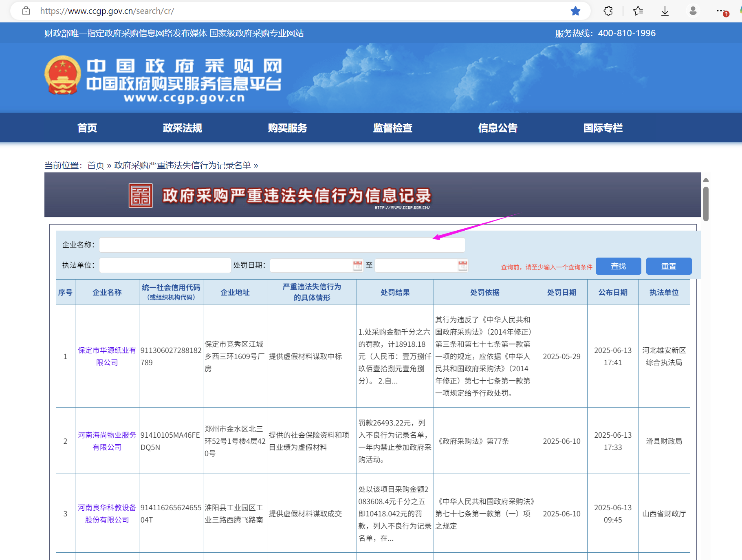
Task: Go to the 首页 navigation tab
Action: [87, 128]
